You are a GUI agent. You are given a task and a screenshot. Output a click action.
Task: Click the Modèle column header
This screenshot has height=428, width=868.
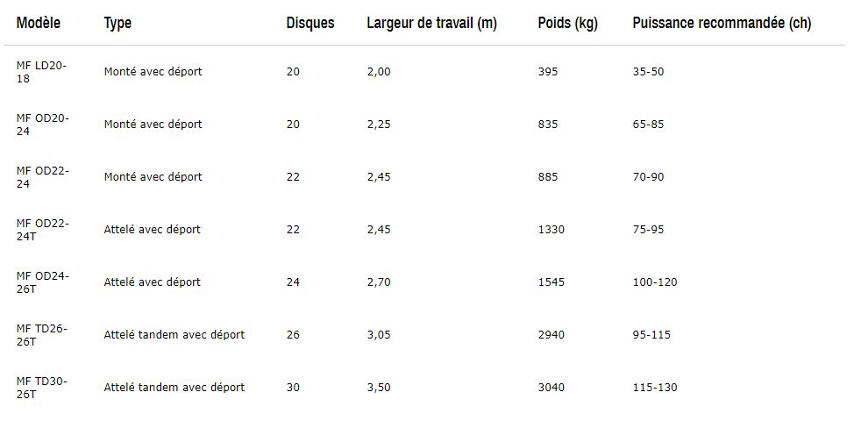39,24
